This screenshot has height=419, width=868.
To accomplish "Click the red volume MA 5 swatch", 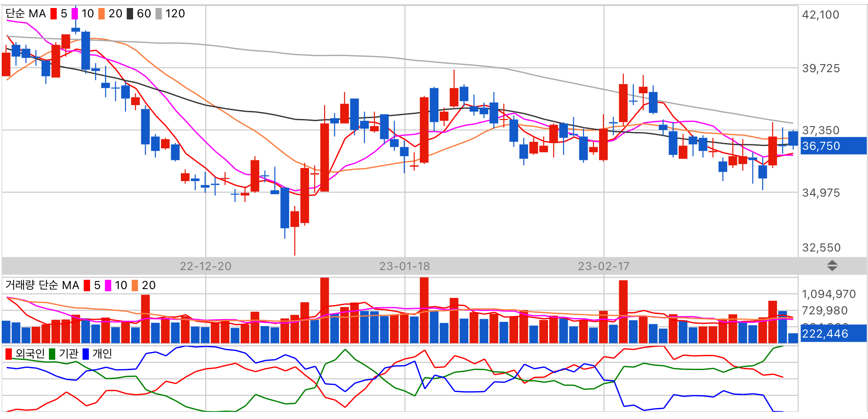I will tap(87, 286).
